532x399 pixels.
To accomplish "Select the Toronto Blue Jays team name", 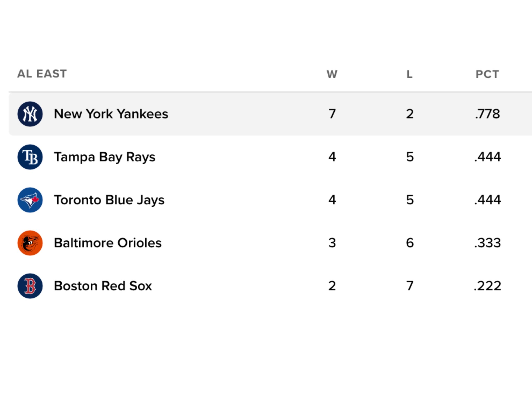I will click(109, 200).
